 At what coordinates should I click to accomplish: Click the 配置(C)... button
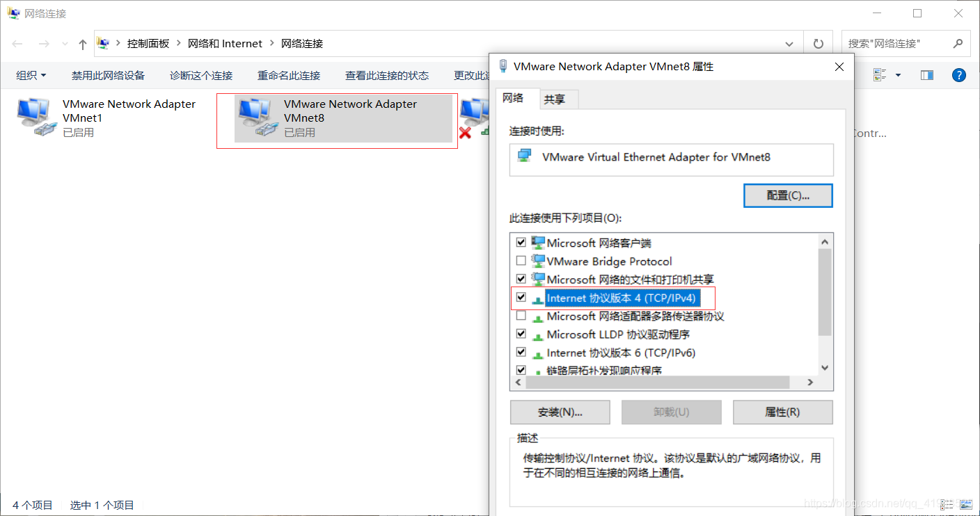789,195
